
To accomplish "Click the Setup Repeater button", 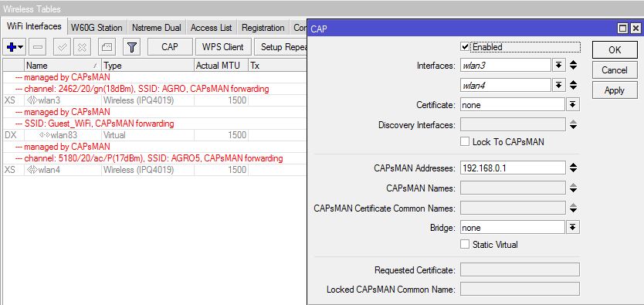I will click(281, 47).
